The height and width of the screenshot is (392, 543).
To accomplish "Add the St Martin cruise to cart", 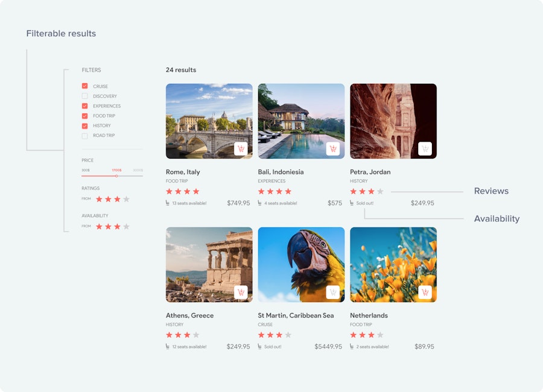I will [x=333, y=292].
